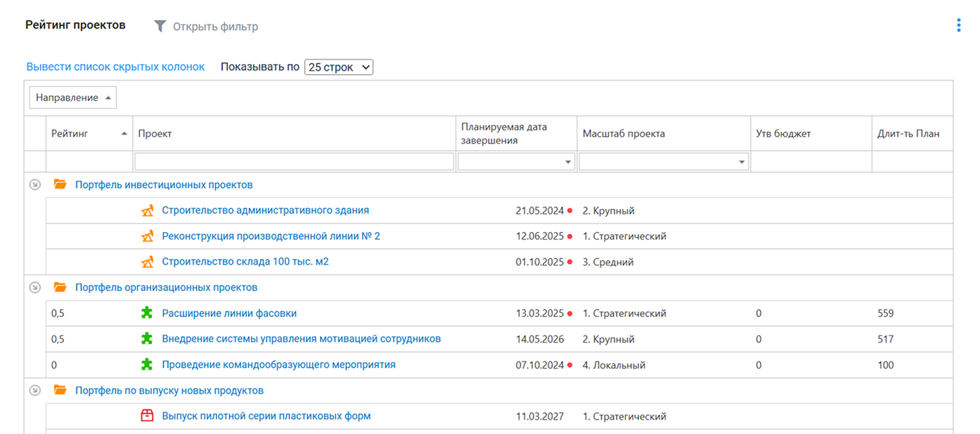Open the rows-per-page dropdown showing 25 строк
The image size is (980, 434).
[x=338, y=67]
